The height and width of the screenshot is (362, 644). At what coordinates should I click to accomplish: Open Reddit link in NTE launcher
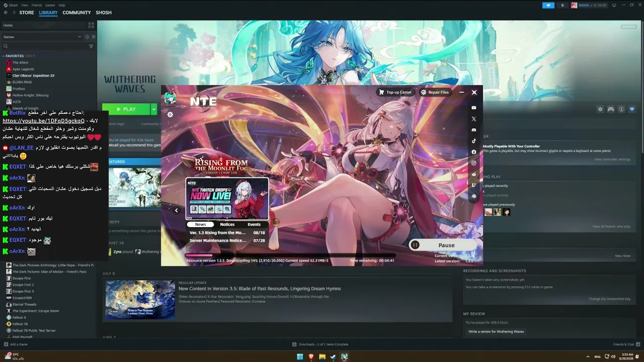point(473,174)
